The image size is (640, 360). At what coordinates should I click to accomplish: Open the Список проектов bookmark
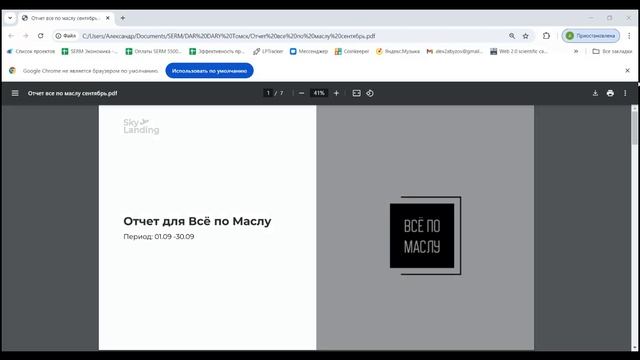point(31,51)
